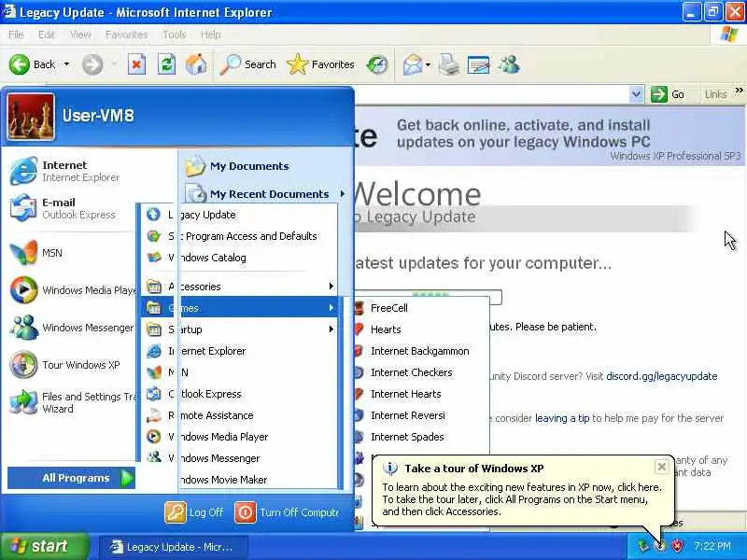The height and width of the screenshot is (560, 747).
Task: Click the info icon in tour balloon
Action: point(389,469)
